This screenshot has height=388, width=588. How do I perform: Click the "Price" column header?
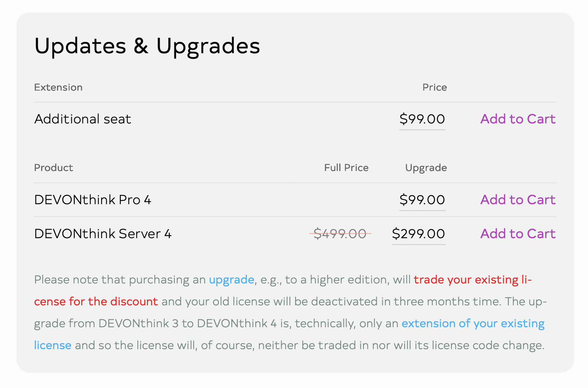coord(434,88)
